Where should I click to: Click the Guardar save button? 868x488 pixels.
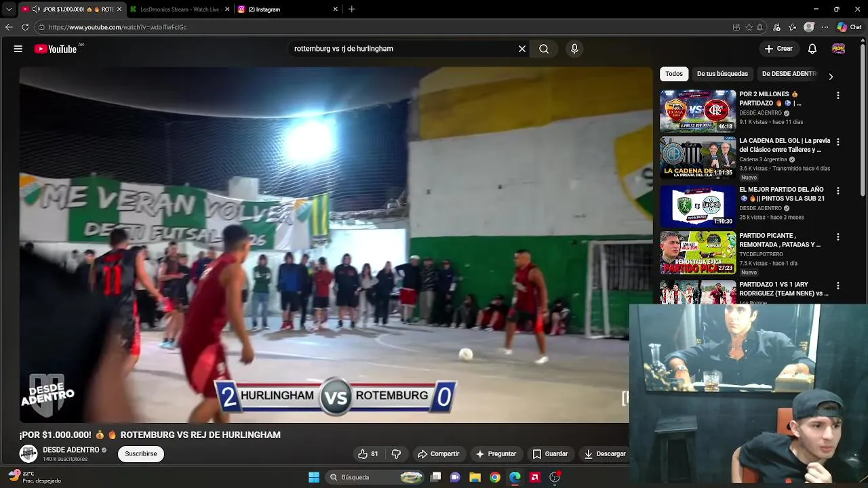point(550,454)
